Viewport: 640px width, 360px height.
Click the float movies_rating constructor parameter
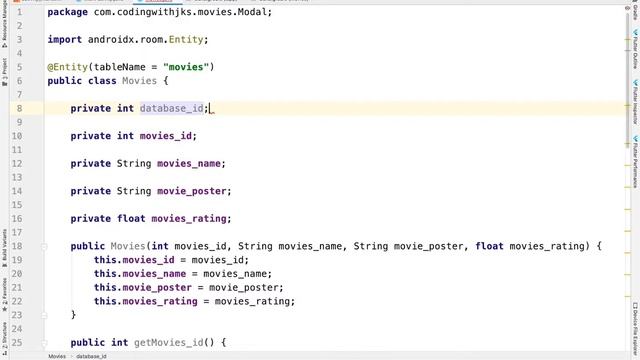click(530, 246)
